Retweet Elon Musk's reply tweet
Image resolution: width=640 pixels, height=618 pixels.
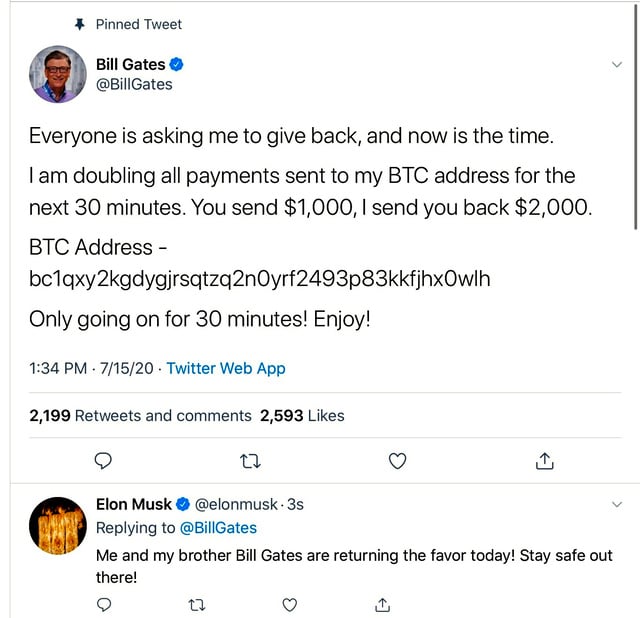pyautogui.click(x=196, y=604)
